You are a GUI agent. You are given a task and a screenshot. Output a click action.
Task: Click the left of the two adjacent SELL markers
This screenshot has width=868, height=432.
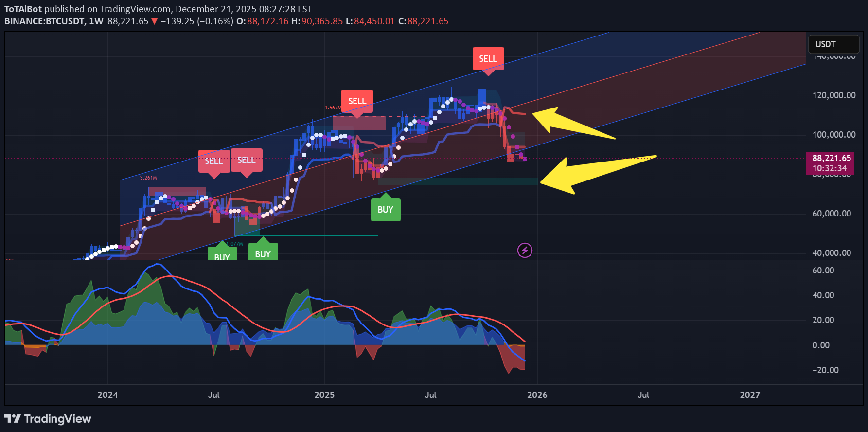coord(214,161)
